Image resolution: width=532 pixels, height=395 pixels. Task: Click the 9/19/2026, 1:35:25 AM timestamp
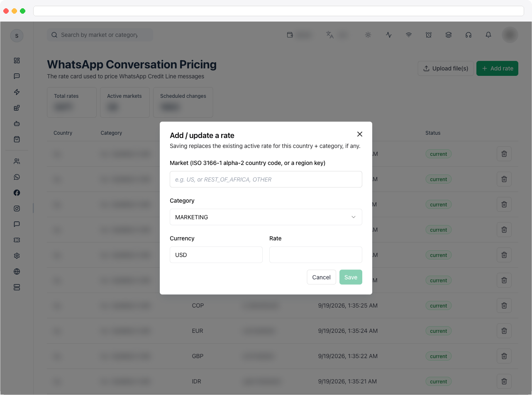pos(348,305)
